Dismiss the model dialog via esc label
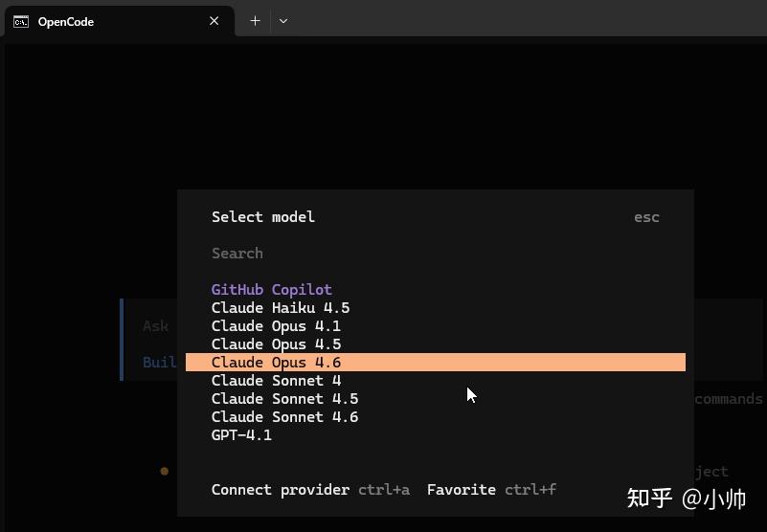The width and height of the screenshot is (767, 532). (646, 217)
